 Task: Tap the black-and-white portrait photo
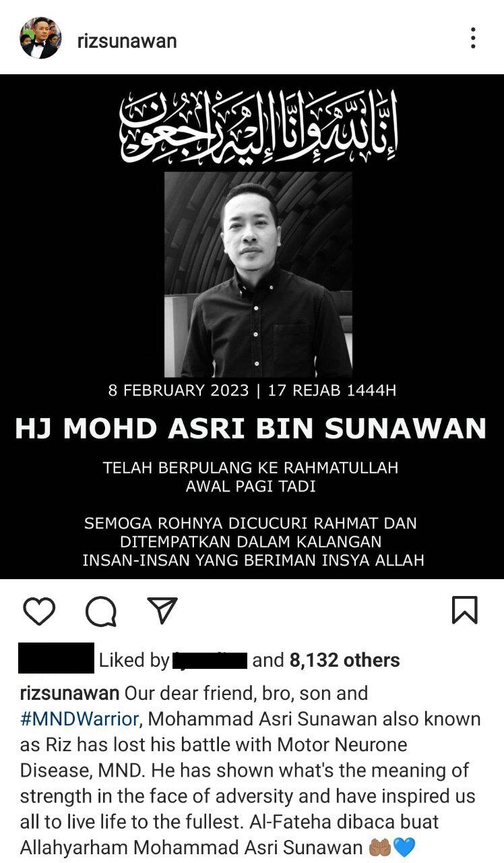click(x=259, y=274)
